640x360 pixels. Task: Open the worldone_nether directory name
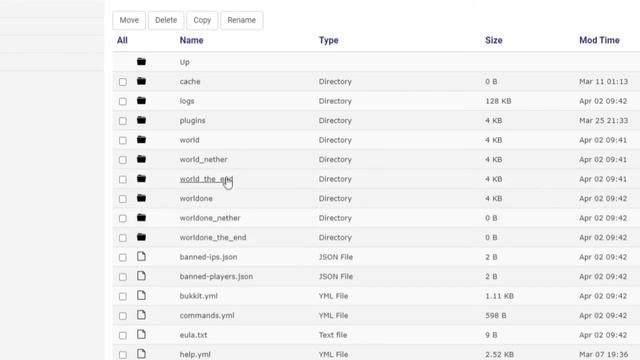210,218
